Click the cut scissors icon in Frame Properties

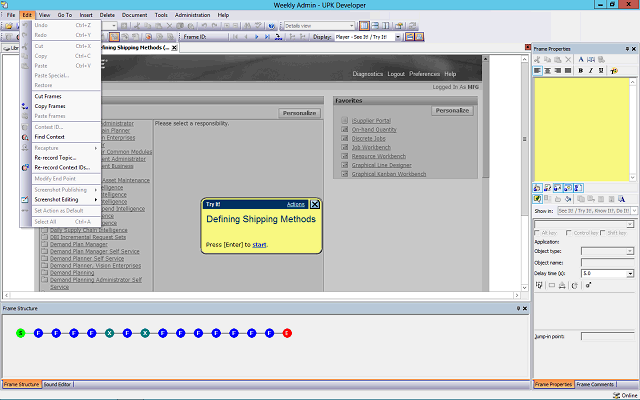[537, 60]
